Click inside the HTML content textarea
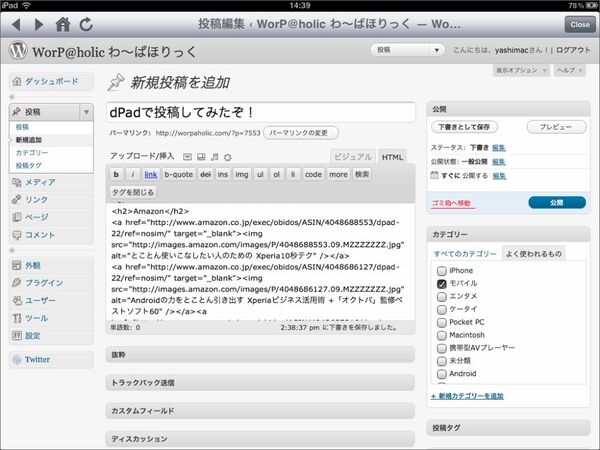600x450 pixels. (x=261, y=262)
